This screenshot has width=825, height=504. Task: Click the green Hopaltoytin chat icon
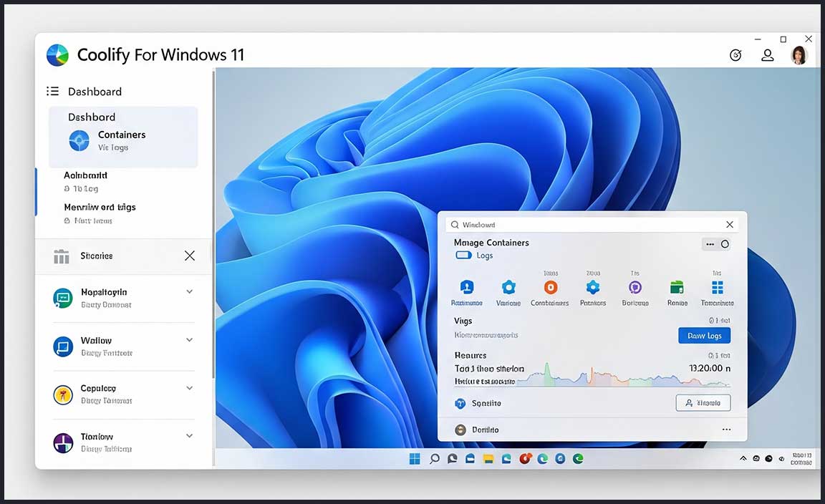[63, 299]
